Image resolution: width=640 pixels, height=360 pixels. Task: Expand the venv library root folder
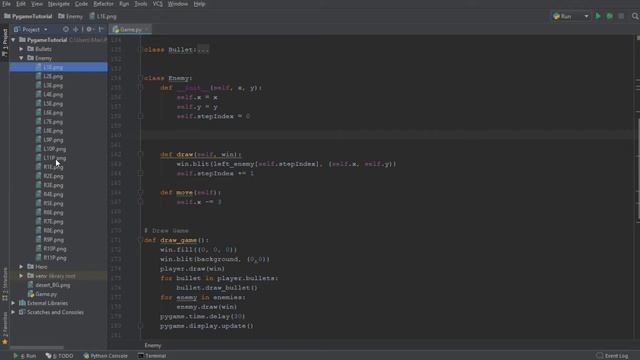coord(21,276)
